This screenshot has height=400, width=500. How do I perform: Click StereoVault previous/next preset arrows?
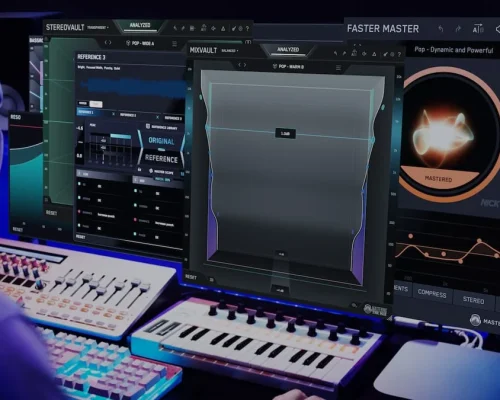pos(108,42)
